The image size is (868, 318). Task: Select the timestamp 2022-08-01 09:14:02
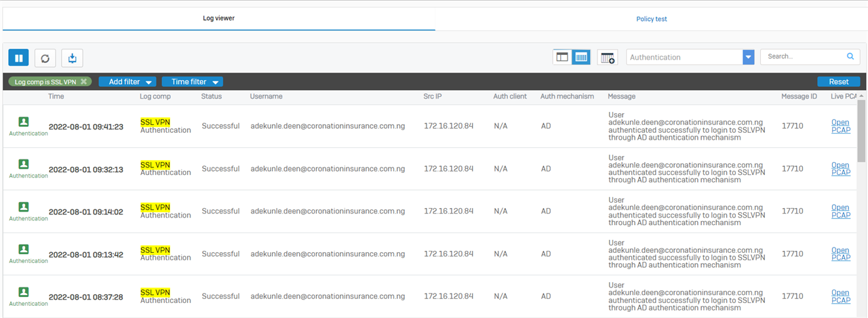[86, 212]
